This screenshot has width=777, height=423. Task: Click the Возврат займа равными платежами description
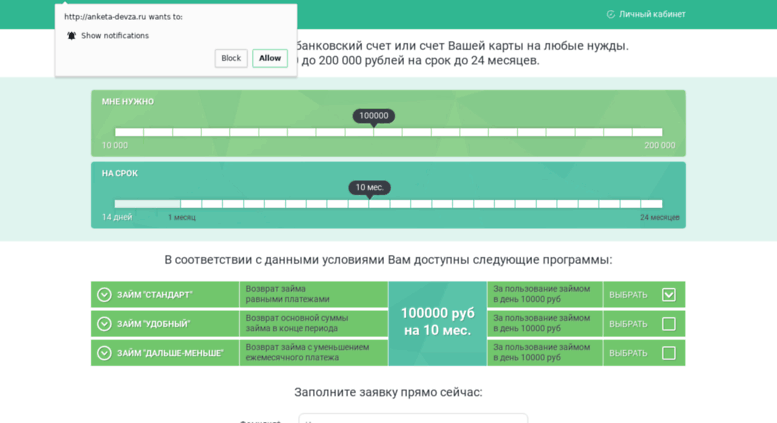click(287, 294)
